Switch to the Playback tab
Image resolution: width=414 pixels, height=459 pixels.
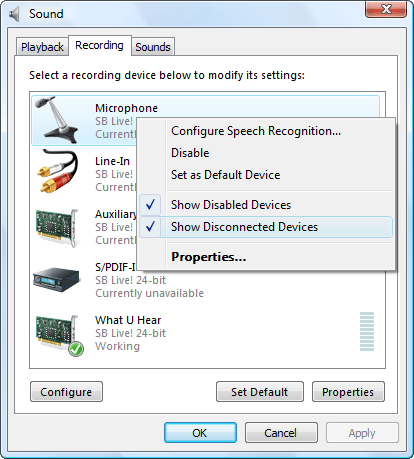click(x=42, y=47)
